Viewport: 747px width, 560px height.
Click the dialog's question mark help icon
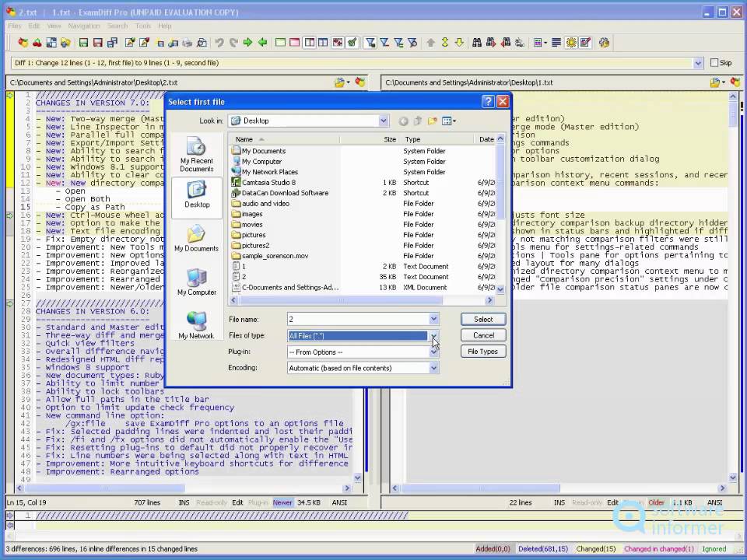pyautogui.click(x=488, y=102)
